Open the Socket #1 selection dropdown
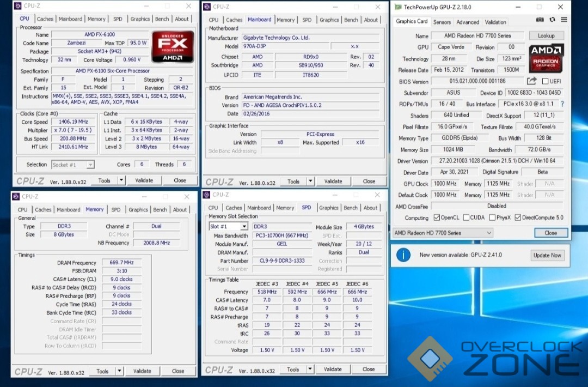Viewport: 588px width, 387px height. point(73,165)
